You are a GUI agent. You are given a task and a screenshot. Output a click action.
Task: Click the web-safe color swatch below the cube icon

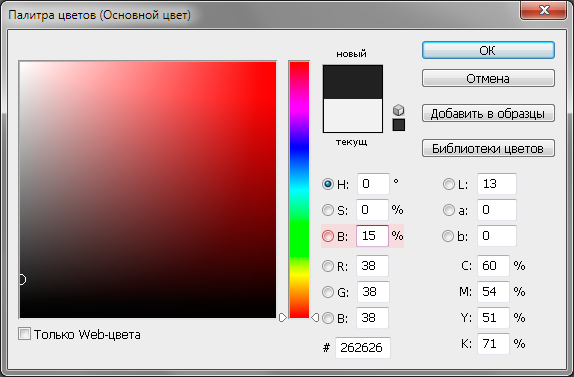coord(399,125)
